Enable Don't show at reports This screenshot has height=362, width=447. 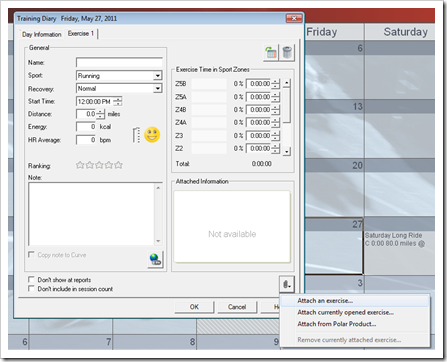tap(31, 279)
